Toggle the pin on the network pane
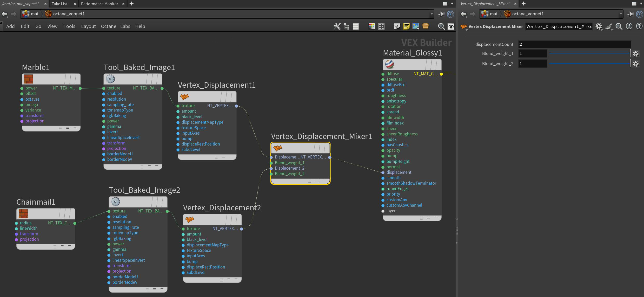644x297 pixels. pyautogui.click(x=441, y=14)
